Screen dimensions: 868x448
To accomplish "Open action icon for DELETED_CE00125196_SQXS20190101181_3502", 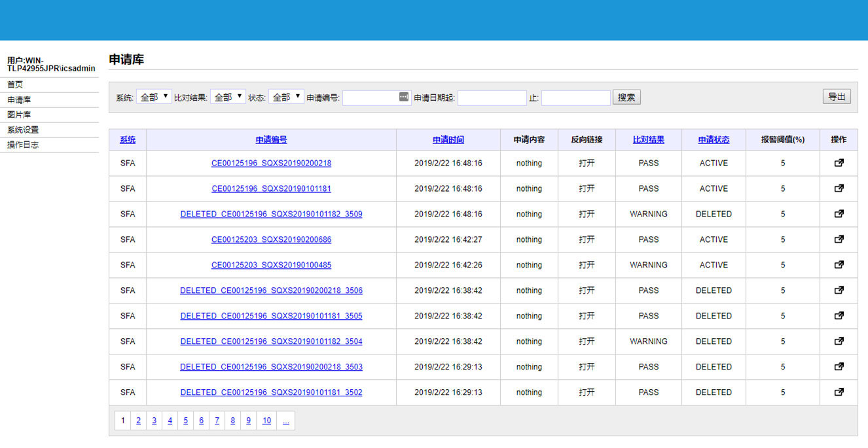I will [839, 392].
